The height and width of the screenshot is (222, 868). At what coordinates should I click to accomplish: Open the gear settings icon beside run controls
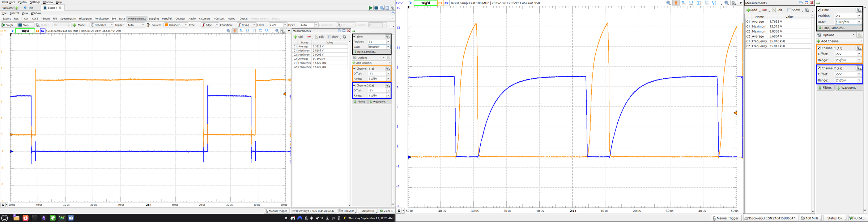(x=393, y=8)
